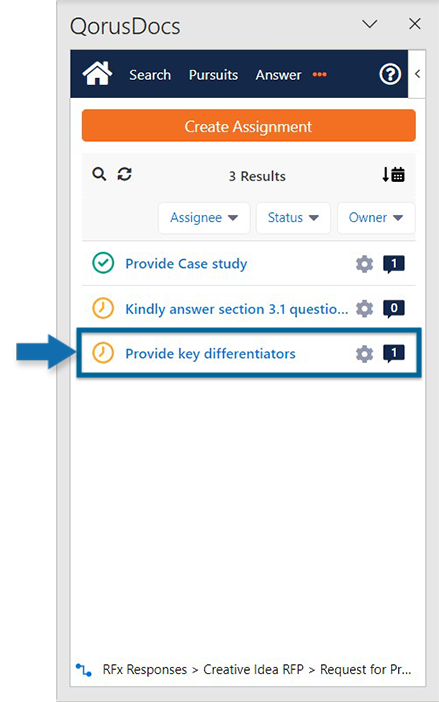Go to the QorusDocs home icon
Image resolution: width=439 pixels, height=702 pixels.
97,73
